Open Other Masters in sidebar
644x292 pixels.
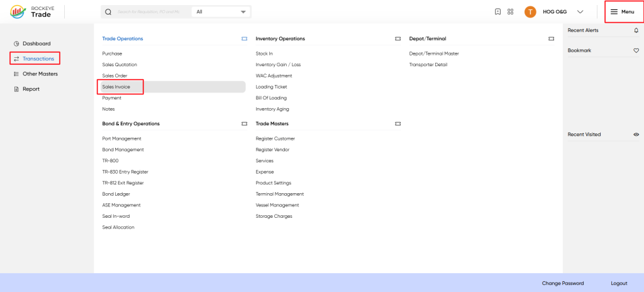click(36, 74)
